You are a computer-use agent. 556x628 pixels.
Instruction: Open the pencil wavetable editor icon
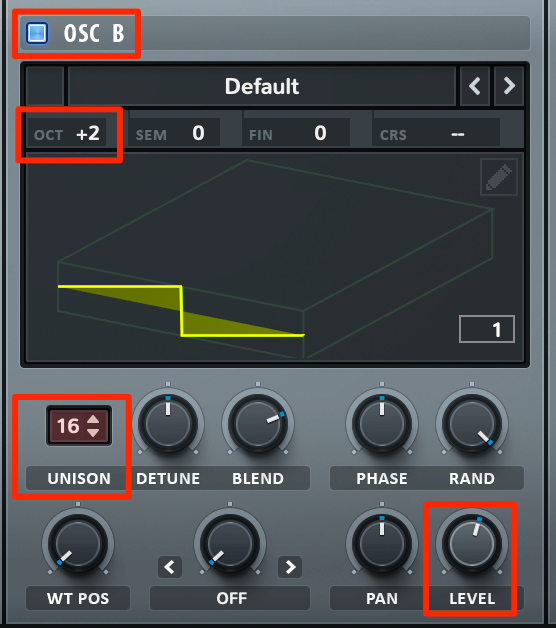[x=499, y=177]
